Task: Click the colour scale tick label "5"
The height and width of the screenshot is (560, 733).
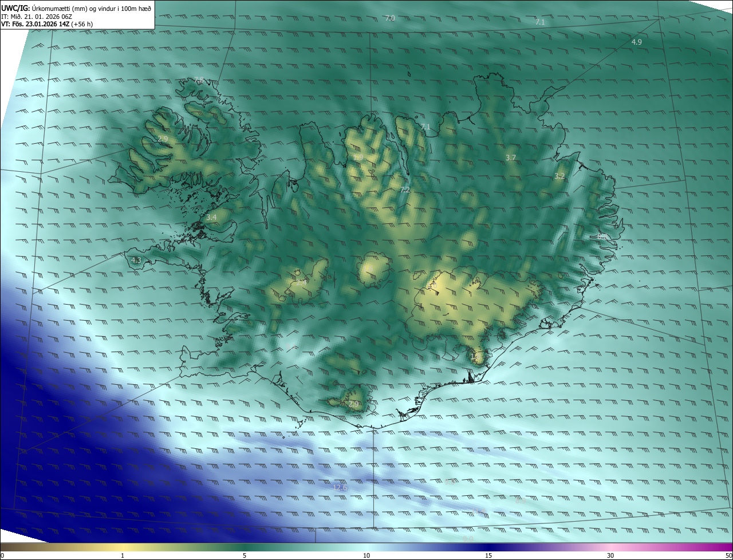Action: click(245, 556)
